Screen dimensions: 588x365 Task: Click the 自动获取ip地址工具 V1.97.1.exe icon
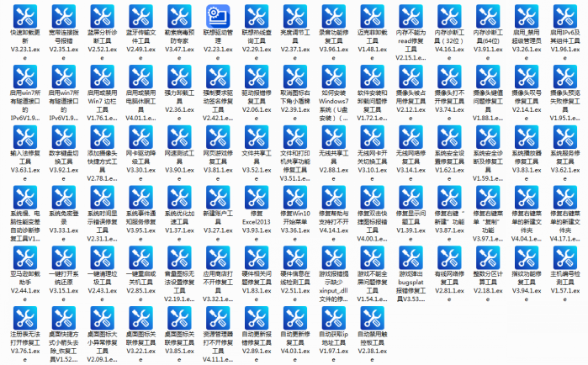(x=334, y=318)
